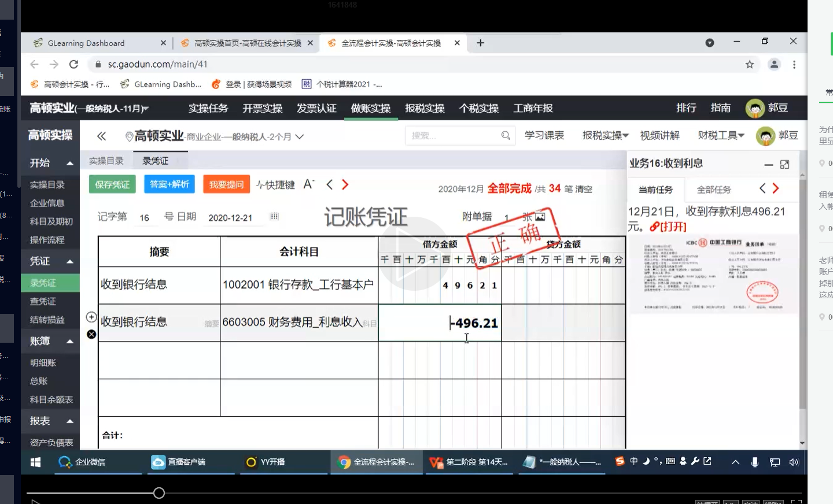Click the search magnifier icon
The image size is (833, 504).
506,136
